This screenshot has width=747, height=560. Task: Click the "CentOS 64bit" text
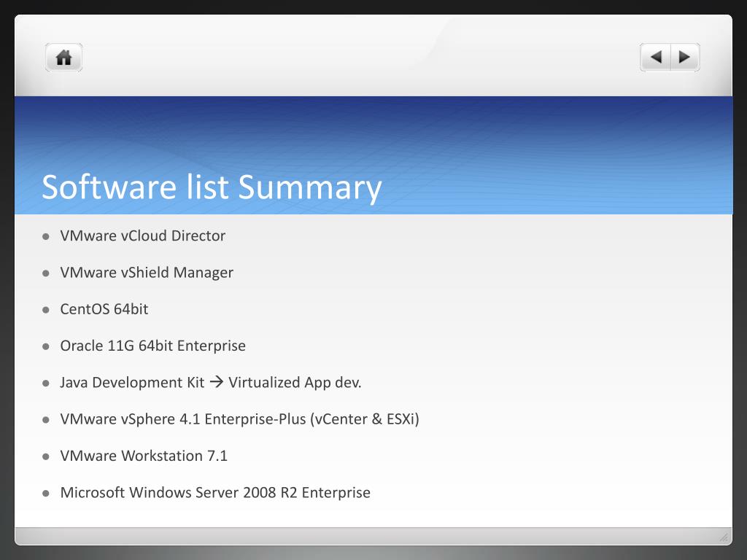tap(104, 309)
